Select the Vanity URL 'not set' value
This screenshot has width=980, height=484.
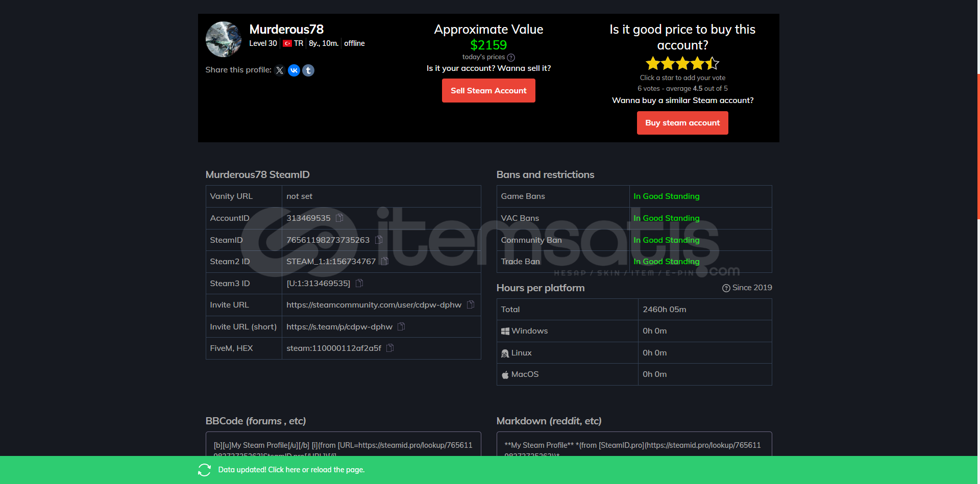point(299,196)
